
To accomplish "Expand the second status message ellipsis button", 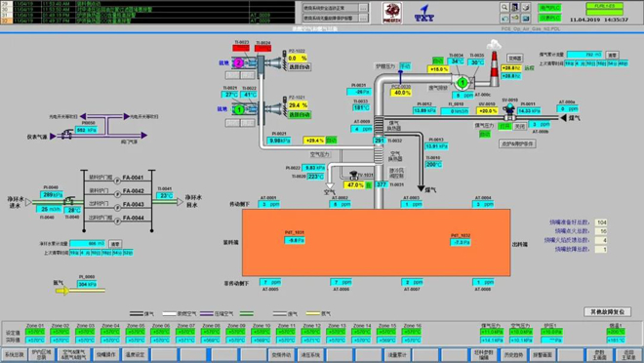I will click(x=364, y=19).
